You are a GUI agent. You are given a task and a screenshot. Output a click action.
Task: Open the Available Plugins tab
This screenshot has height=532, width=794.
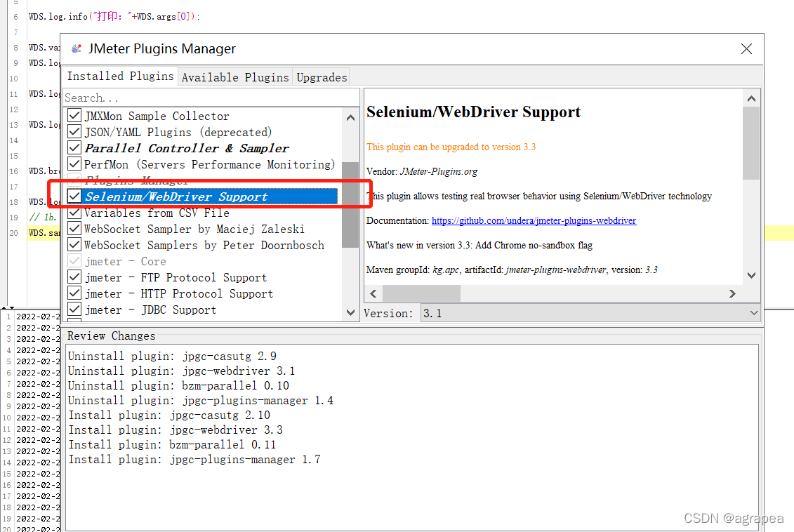point(235,77)
